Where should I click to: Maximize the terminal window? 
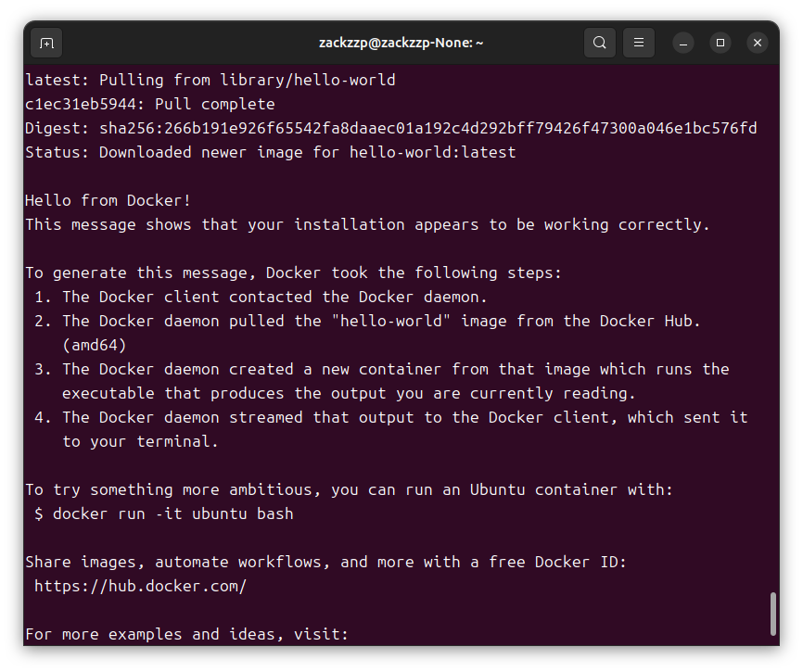720,43
